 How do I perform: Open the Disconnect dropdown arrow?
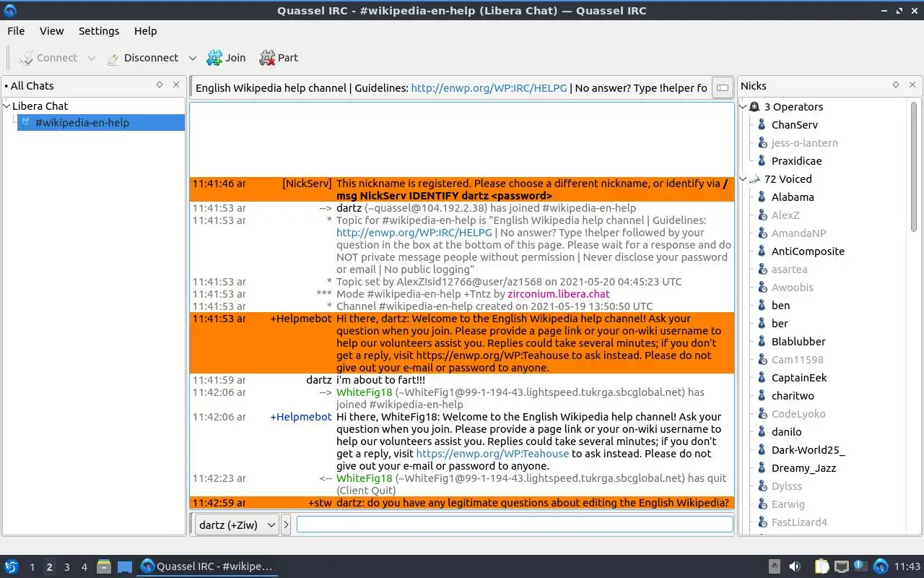click(x=192, y=58)
